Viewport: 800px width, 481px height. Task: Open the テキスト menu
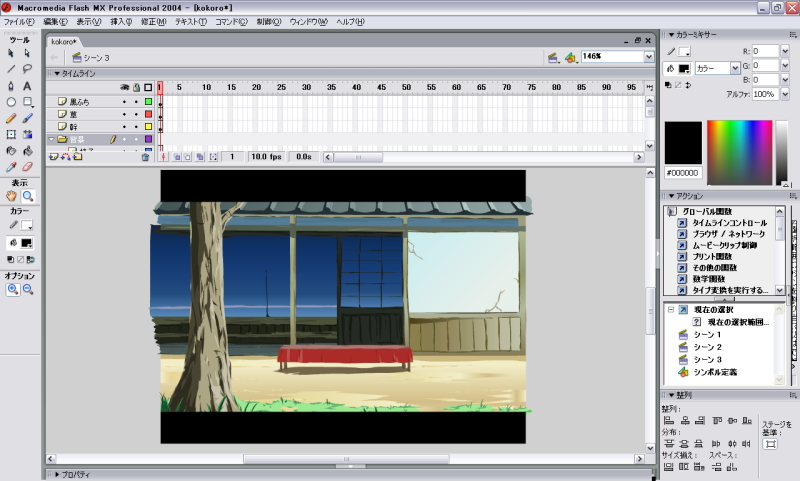pyautogui.click(x=191, y=22)
